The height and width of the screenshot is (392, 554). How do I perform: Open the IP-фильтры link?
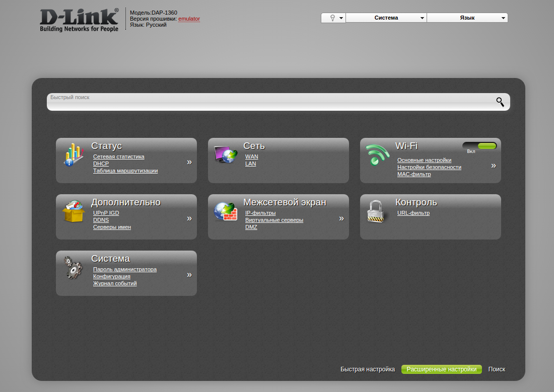point(260,213)
